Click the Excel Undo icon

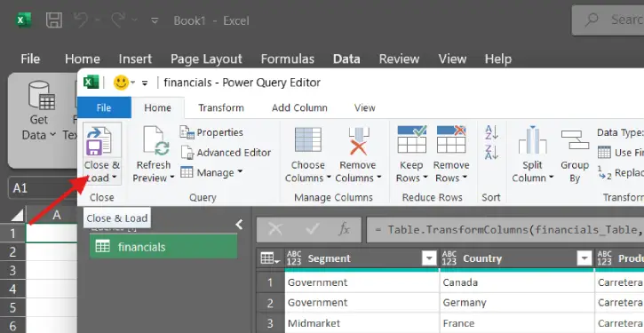point(81,20)
